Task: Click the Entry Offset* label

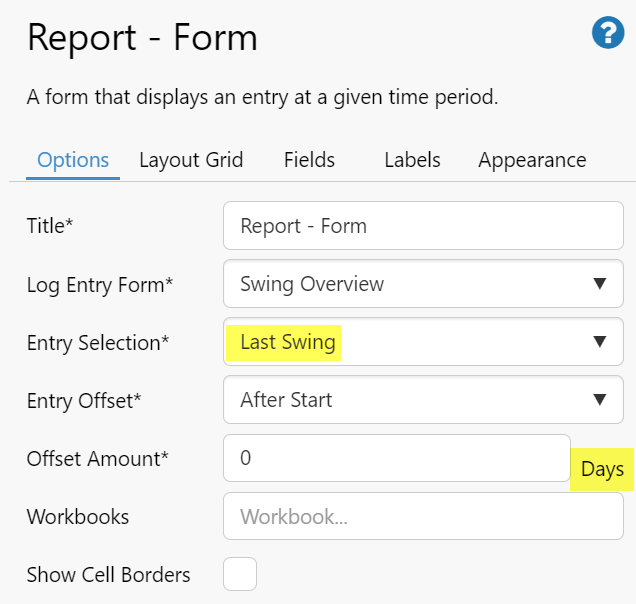Action: click(x=84, y=401)
